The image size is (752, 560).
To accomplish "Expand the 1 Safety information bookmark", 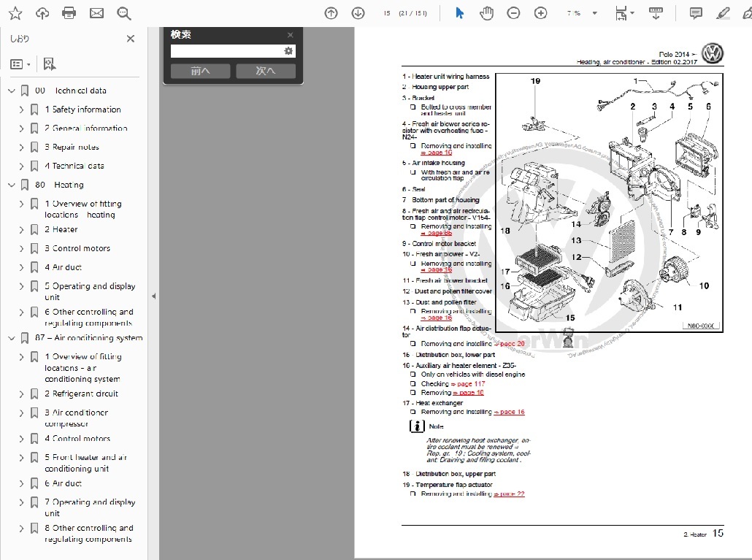I will [22, 110].
